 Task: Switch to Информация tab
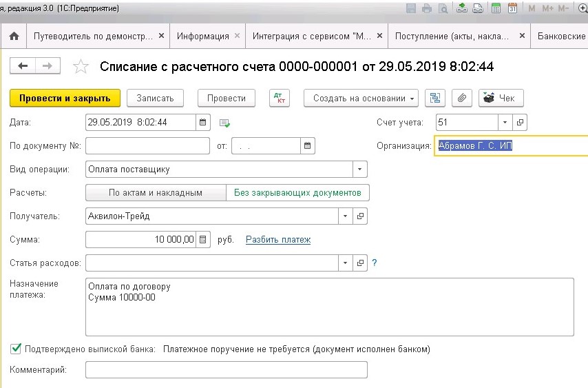[x=202, y=36]
